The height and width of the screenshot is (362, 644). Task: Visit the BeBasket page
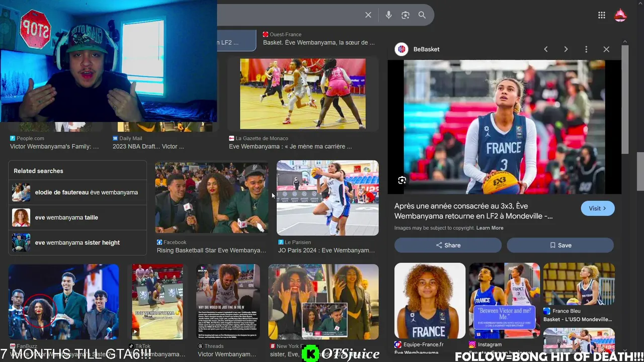click(x=598, y=208)
